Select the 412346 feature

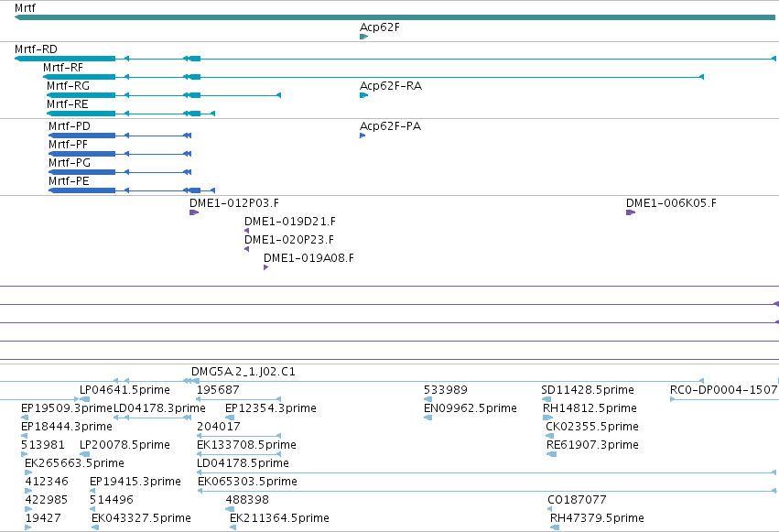coord(47,482)
